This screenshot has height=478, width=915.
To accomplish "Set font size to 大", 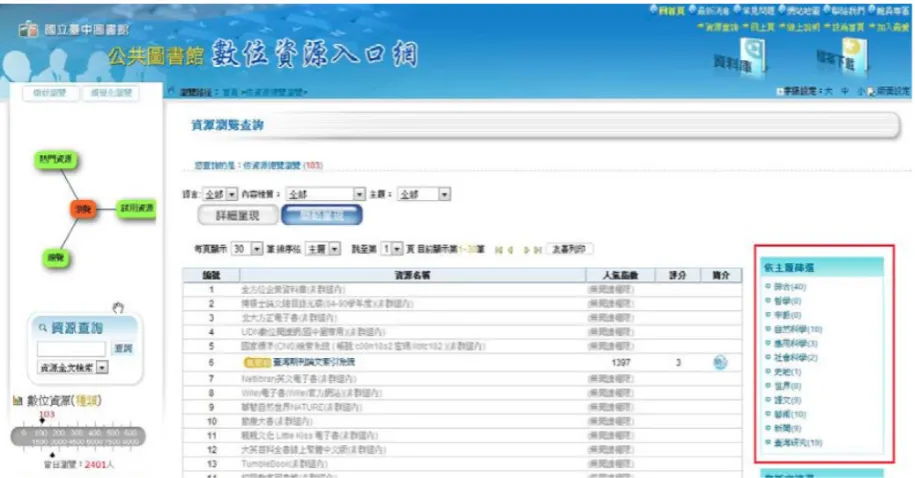I will [829, 92].
